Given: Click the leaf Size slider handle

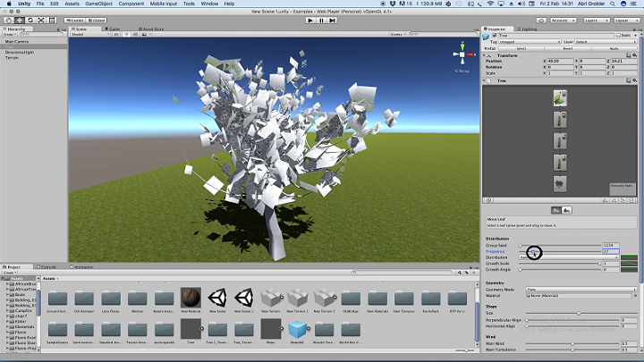Looking at the screenshot, I should [x=579, y=313].
